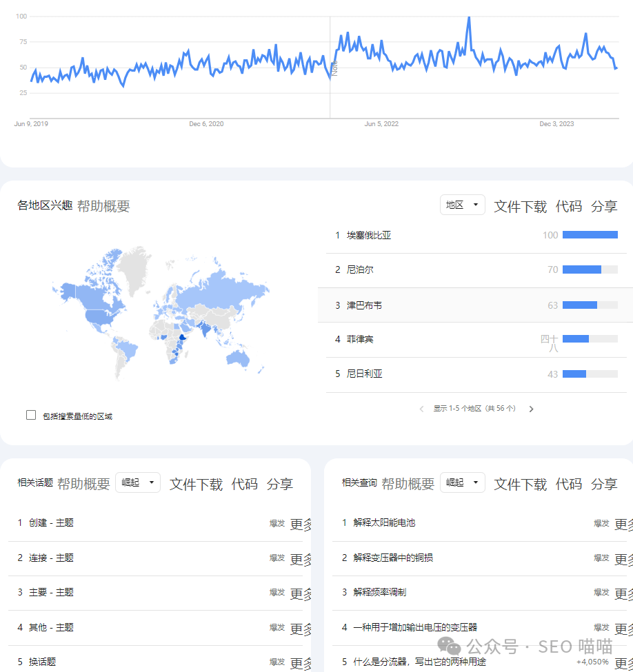Click the 70 value bar for 尼泊尔
The width and height of the screenshot is (633, 672).
pyautogui.click(x=590, y=269)
